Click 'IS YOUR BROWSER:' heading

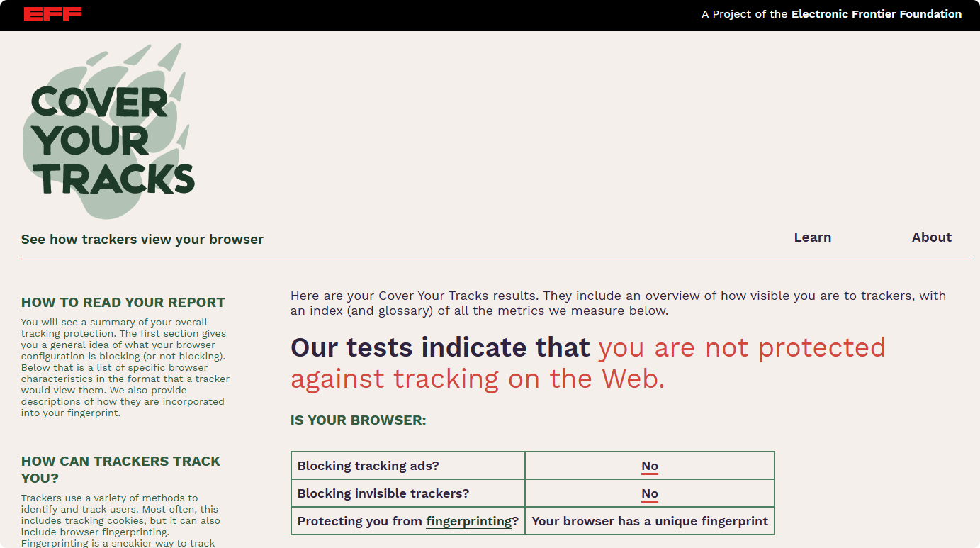click(359, 420)
